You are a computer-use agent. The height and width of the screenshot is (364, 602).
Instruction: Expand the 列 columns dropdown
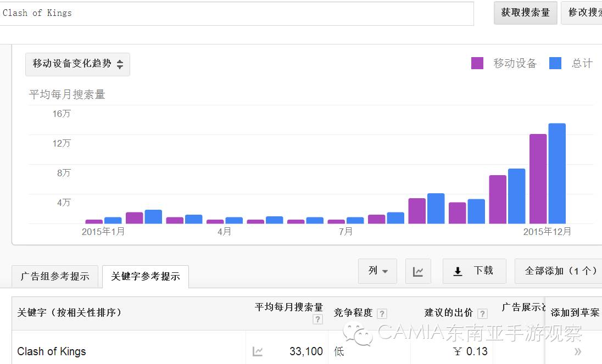pyautogui.click(x=377, y=271)
